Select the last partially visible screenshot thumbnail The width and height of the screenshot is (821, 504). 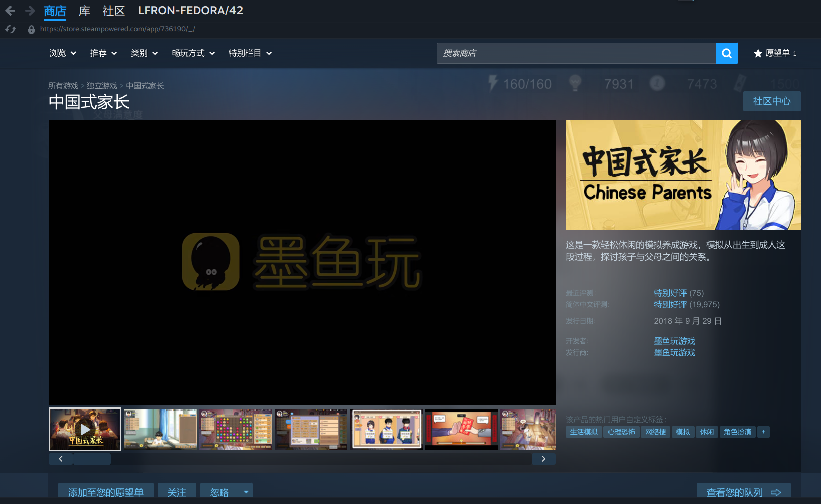(x=528, y=429)
